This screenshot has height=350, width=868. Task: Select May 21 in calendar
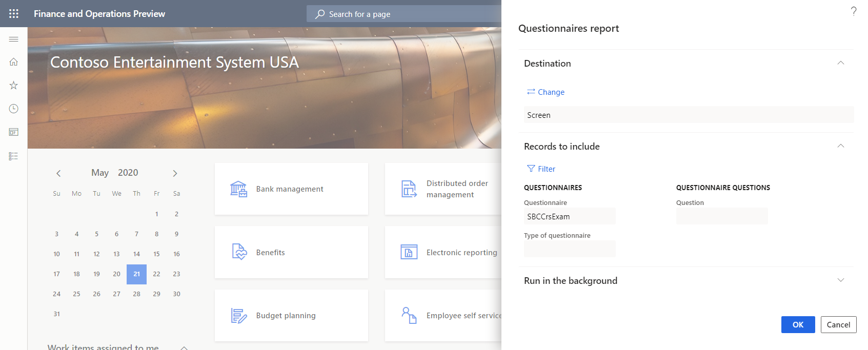136,274
